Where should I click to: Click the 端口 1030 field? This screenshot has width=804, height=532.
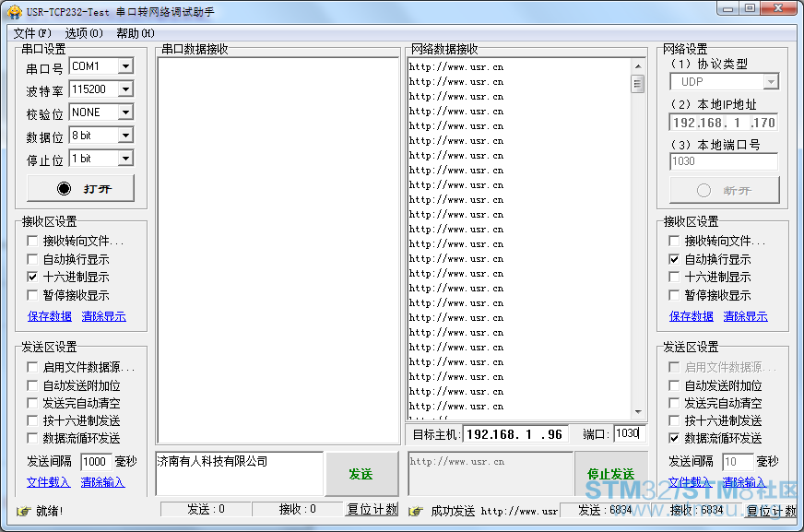click(x=630, y=434)
